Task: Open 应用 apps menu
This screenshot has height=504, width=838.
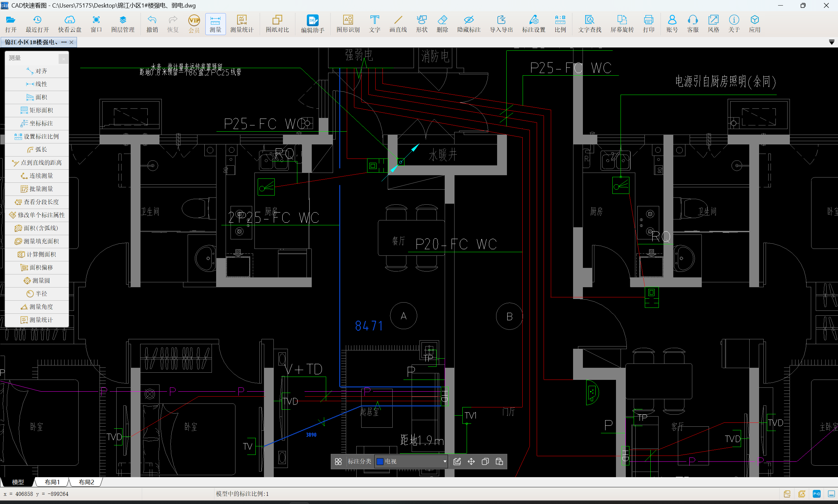Action: tap(755, 24)
